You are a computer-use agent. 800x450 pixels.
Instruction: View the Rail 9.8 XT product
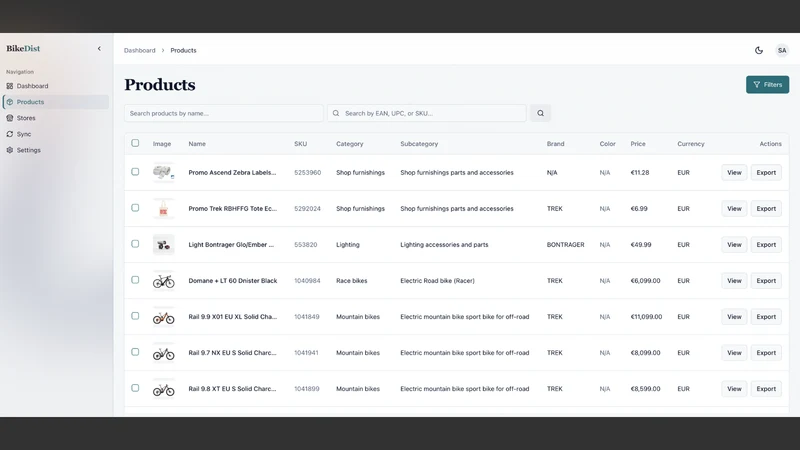point(734,389)
